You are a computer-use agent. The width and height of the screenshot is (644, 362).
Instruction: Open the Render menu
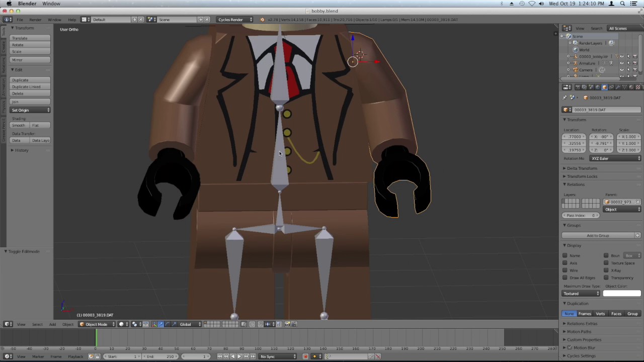click(35, 20)
